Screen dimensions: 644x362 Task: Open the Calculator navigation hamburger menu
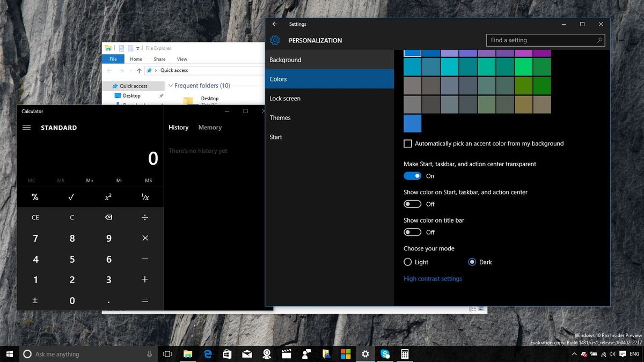[x=26, y=127]
